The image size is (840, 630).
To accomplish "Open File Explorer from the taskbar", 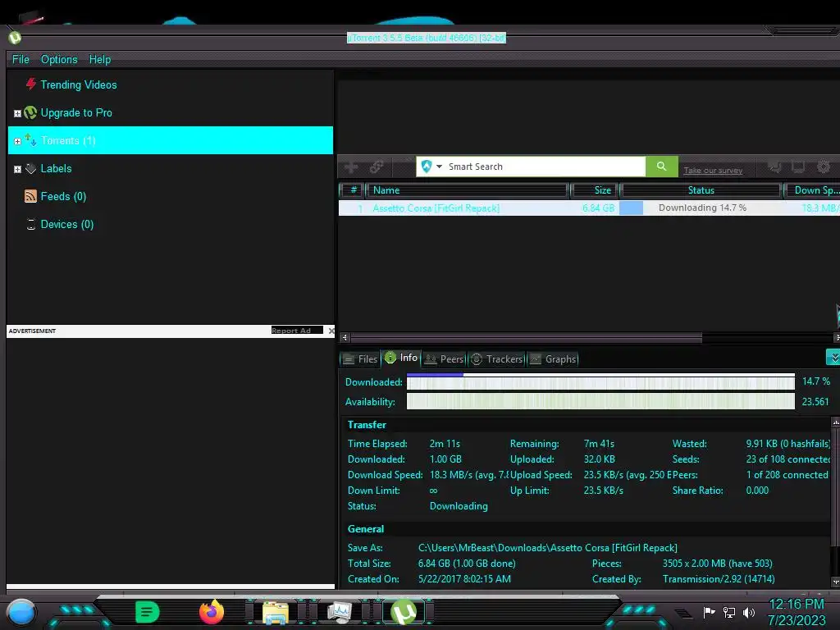I will point(276,612).
